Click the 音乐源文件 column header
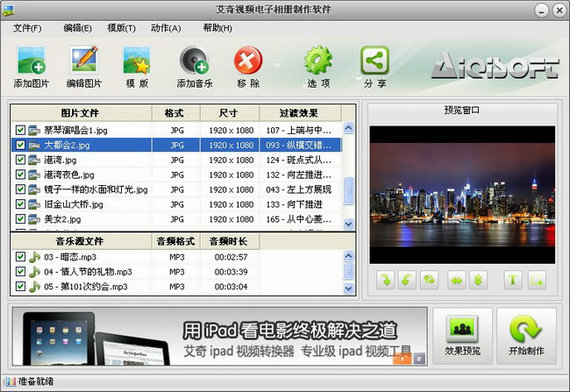This screenshot has width=570, height=392. (x=81, y=241)
